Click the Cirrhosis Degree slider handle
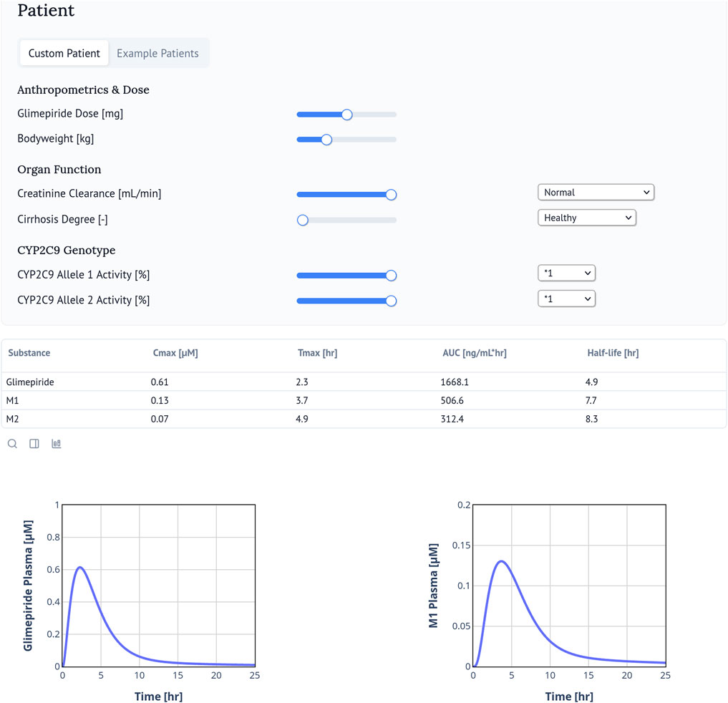The height and width of the screenshot is (703, 728). click(303, 220)
